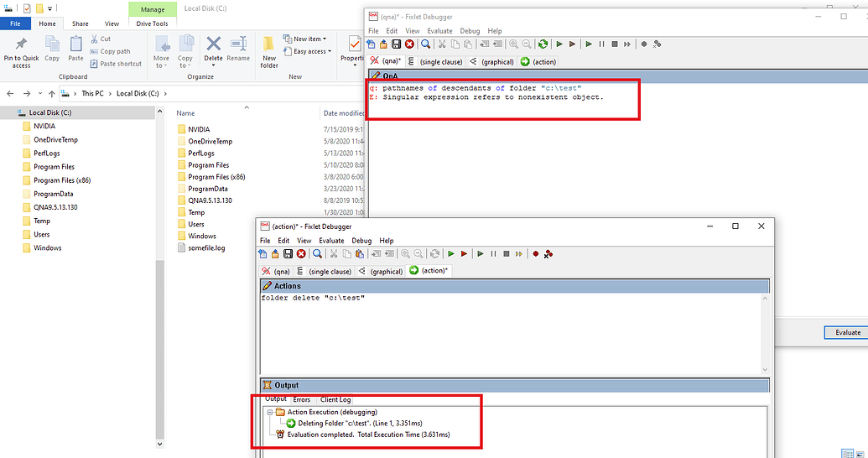
Task: Switch to (graphical) tab in qna debugger
Action: point(491,61)
